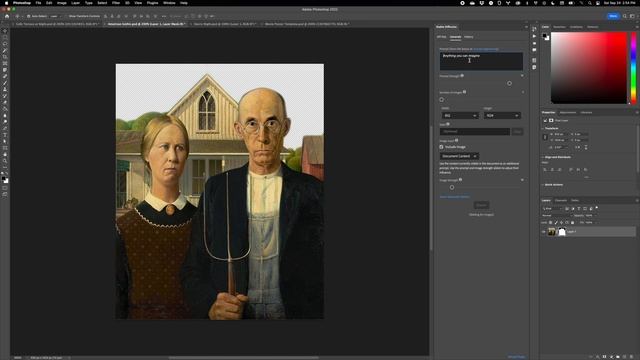The height and width of the screenshot is (360, 640).
Task: Toggle the Auto-Select checkbox
Action: click(29, 16)
